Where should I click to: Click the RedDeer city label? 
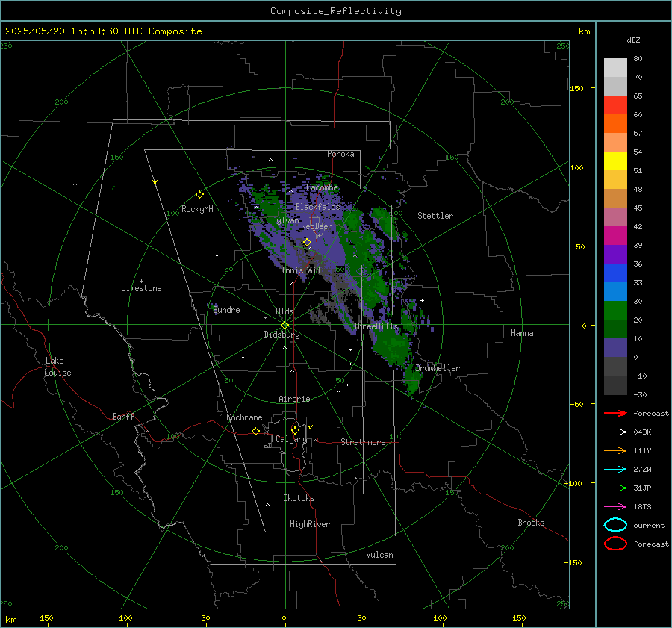[x=317, y=226]
